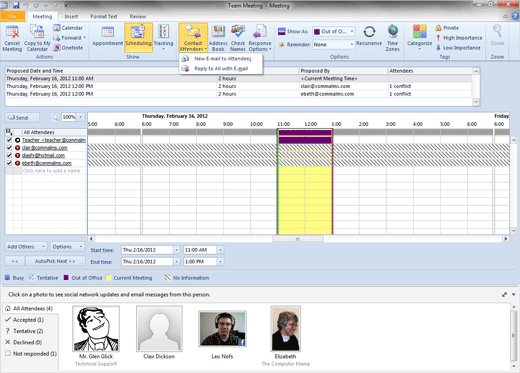Viewport: 520px width, 373px height.
Task: Click the magnifier zoom icon beside 100%
Action: click(x=55, y=117)
